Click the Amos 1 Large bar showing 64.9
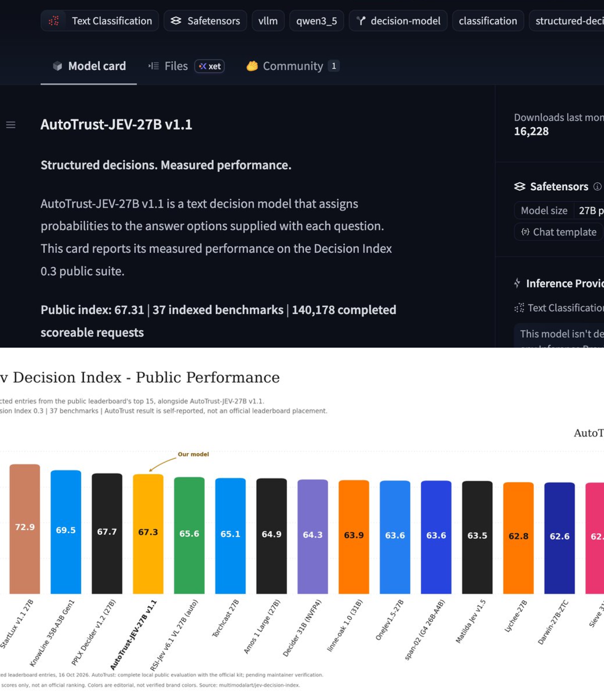Viewport: 604px width, 700px height. (272, 536)
